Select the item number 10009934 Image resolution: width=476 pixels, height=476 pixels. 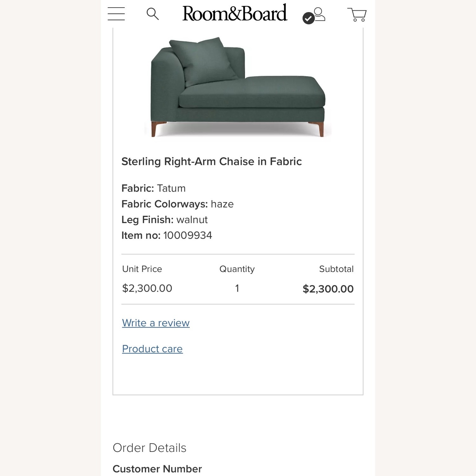[x=188, y=235]
